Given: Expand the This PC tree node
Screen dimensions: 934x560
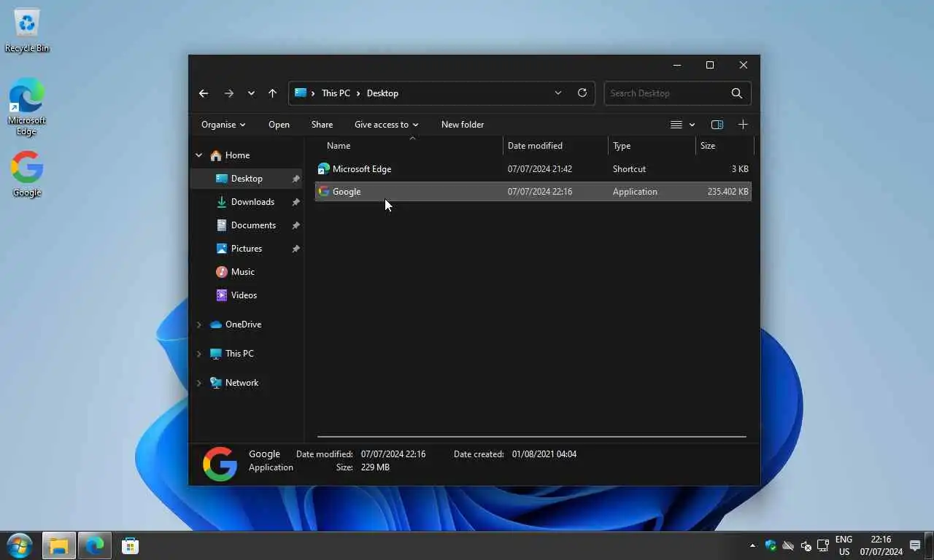Looking at the screenshot, I should tap(198, 354).
